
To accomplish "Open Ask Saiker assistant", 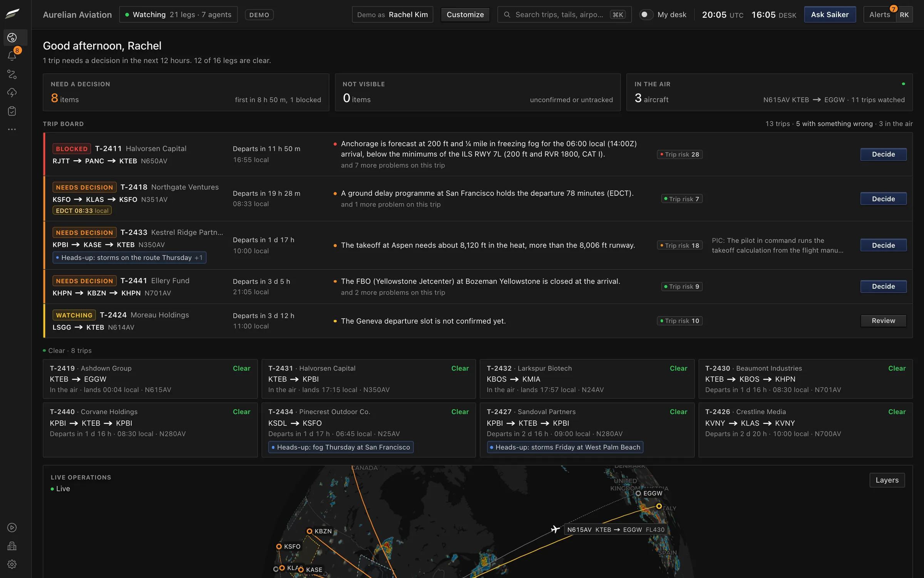I will coord(830,15).
